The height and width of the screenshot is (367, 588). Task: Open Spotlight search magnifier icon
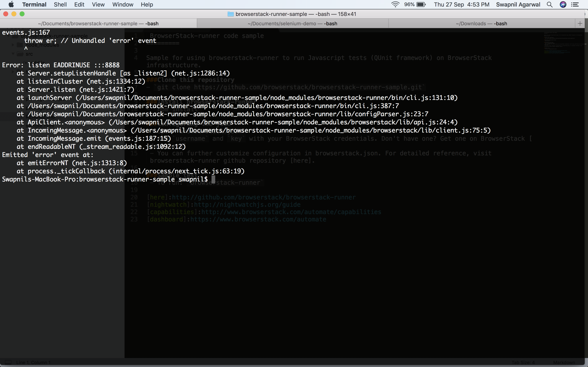pos(550,4)
